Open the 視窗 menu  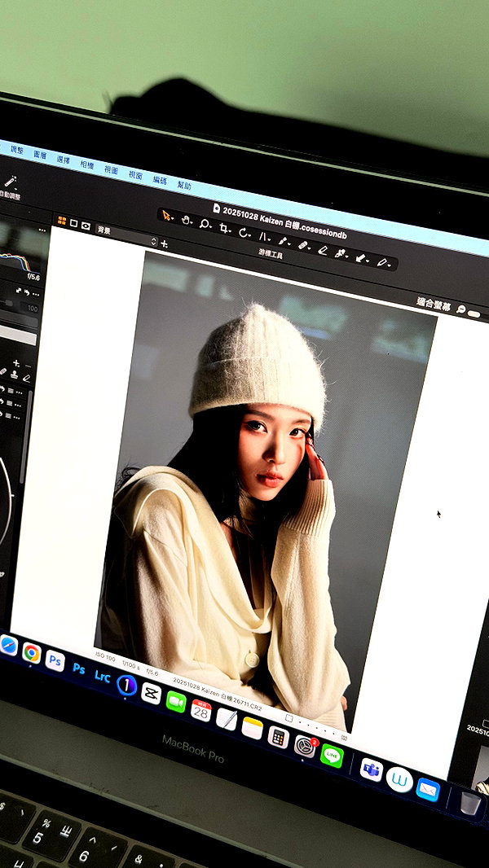(x=135, y=175)
